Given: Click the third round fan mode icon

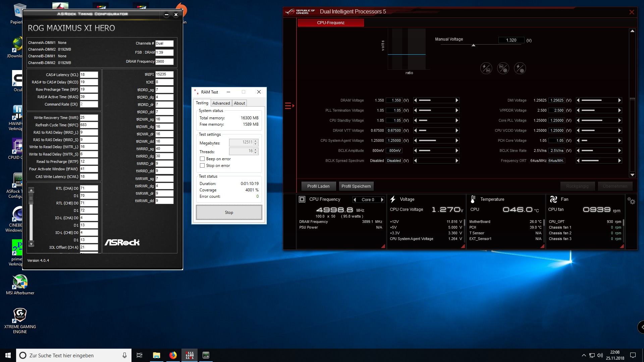Looking at the screenshot, I should coord(520,68).
